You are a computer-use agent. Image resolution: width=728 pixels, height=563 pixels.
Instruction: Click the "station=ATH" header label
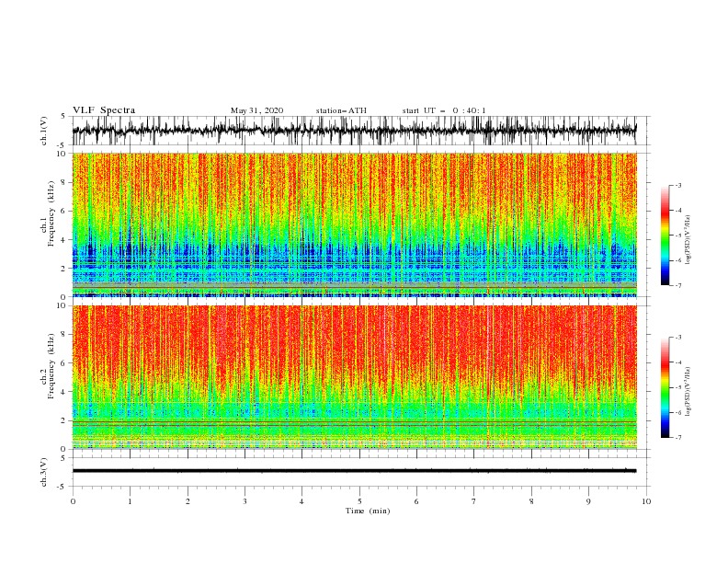[341, 110]
